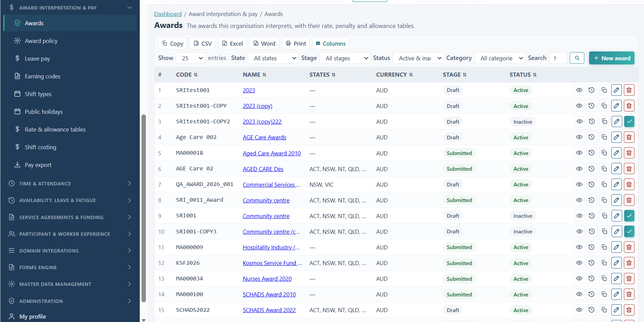Follow the Dashboard breadcrumb link
Screen dimensions: 644x322
click(168, 14)
